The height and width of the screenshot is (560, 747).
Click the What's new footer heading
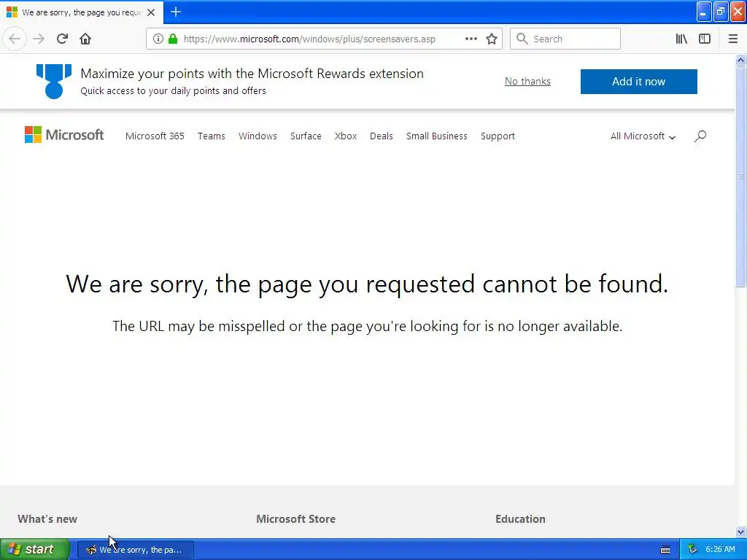(47, 519)
